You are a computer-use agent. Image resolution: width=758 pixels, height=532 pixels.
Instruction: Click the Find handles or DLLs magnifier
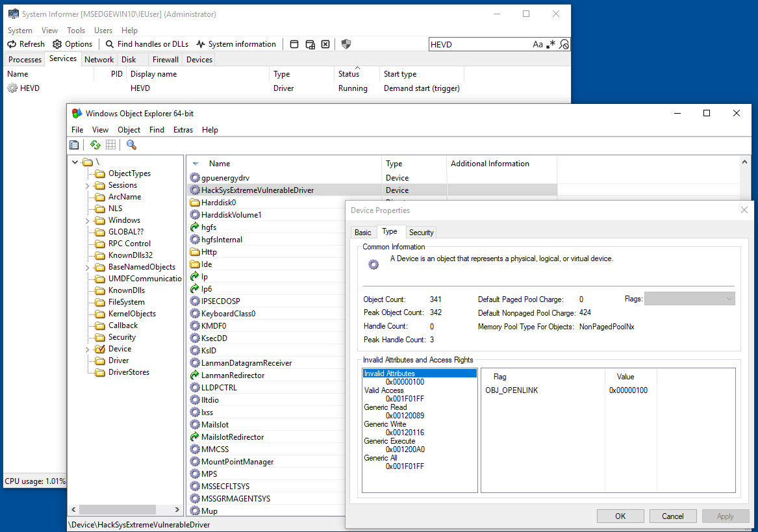tap(110, 44)
